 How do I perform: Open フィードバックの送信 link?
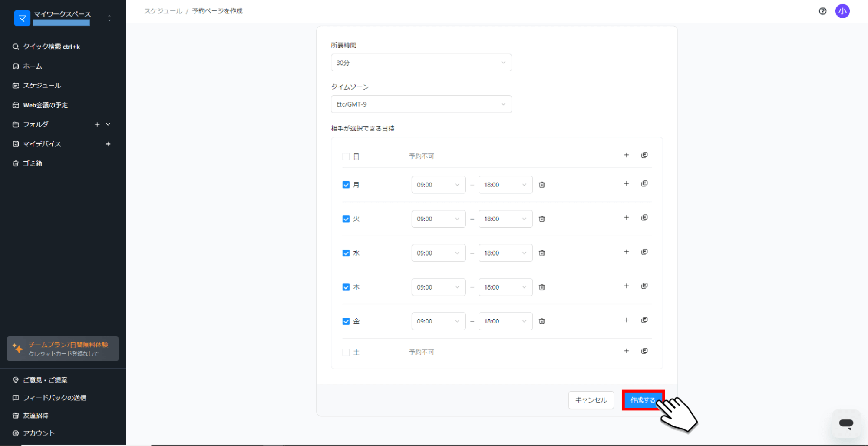click(x=50, y=398)
